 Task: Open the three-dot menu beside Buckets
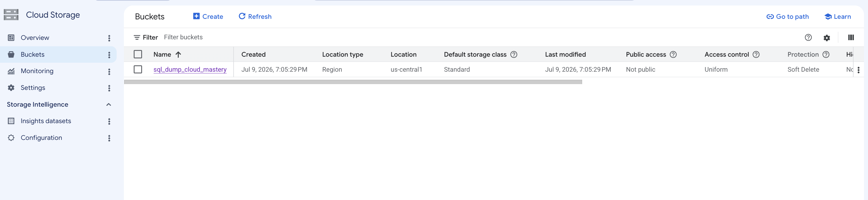pyautogui.click(x=109, y=55)
